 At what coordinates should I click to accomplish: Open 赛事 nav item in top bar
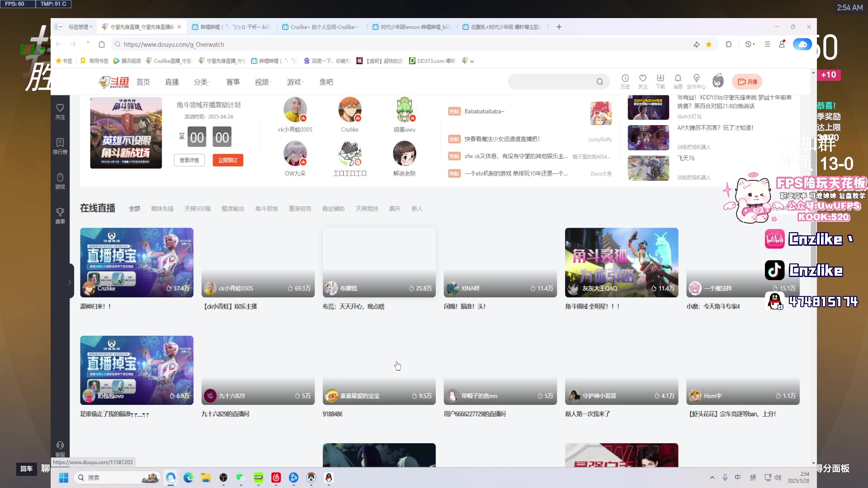point(233,82)
